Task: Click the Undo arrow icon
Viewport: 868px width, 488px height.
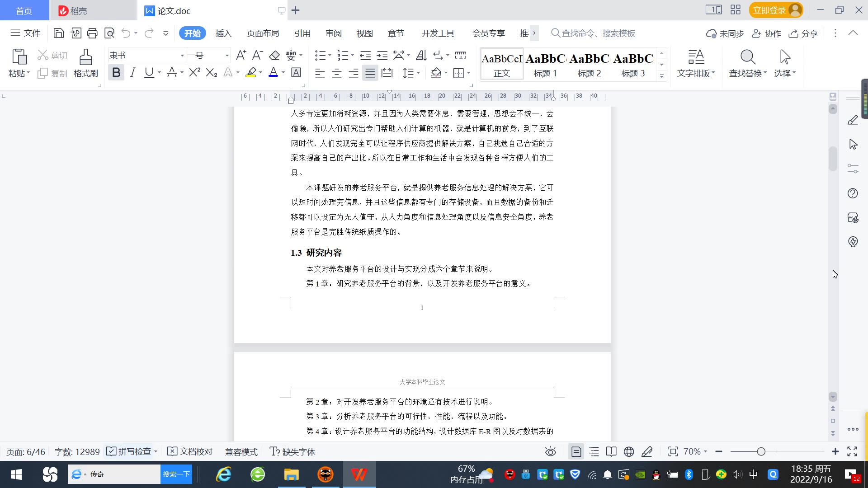Action: (x=126, y=33)
